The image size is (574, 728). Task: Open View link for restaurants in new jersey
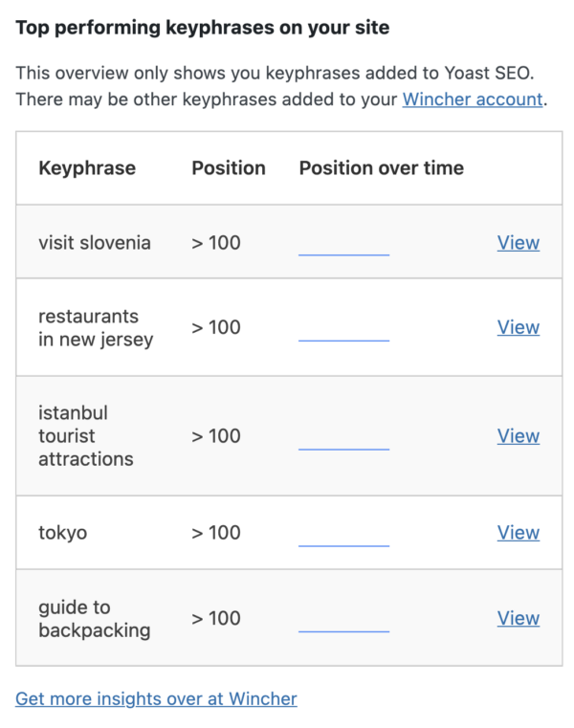pos(518,327)
